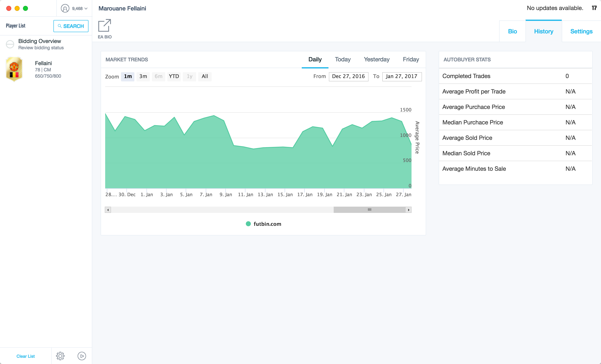Click the chart scrollbar left arrow
This screenshot has height=364, width=601.
tap(108, 210)
